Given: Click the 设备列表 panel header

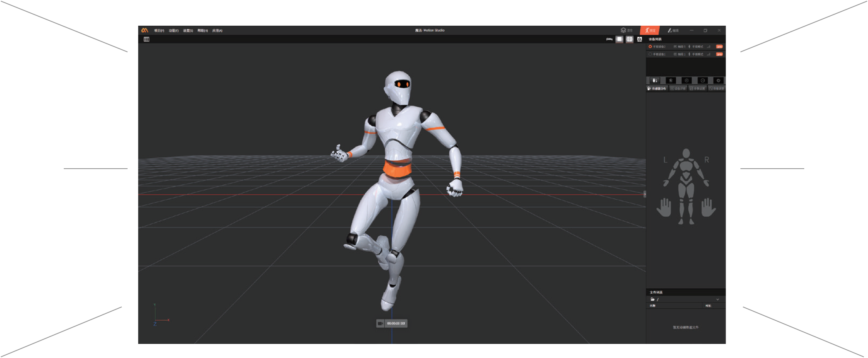Looking at the screenshot, I should tap(655, 39).
